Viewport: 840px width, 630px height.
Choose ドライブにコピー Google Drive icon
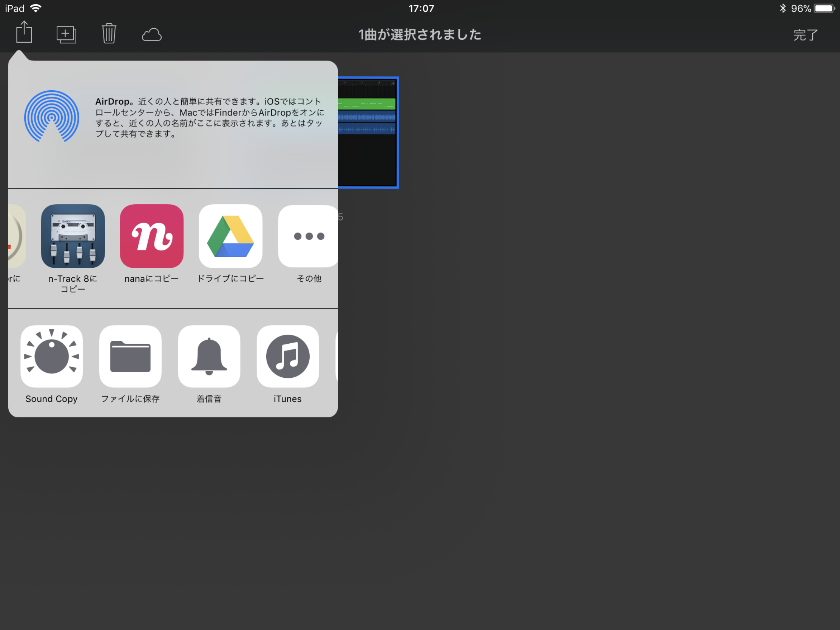tap(230, 236)
